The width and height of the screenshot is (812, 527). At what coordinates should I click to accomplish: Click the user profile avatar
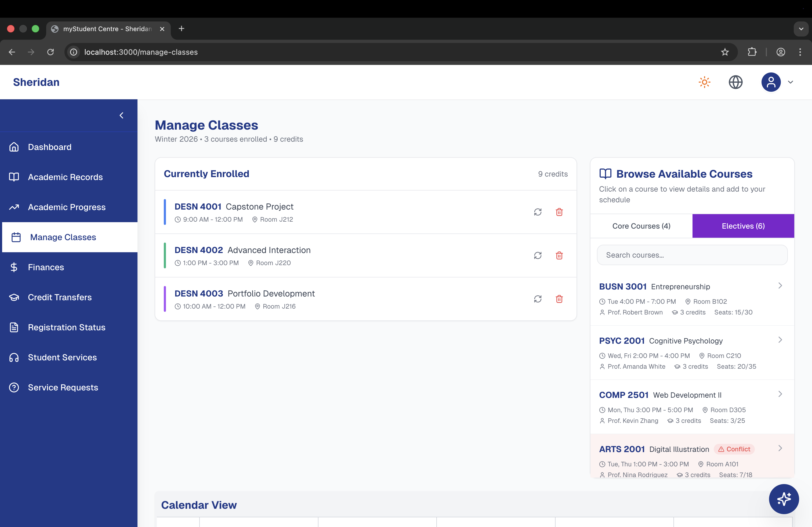pos(771,82)
